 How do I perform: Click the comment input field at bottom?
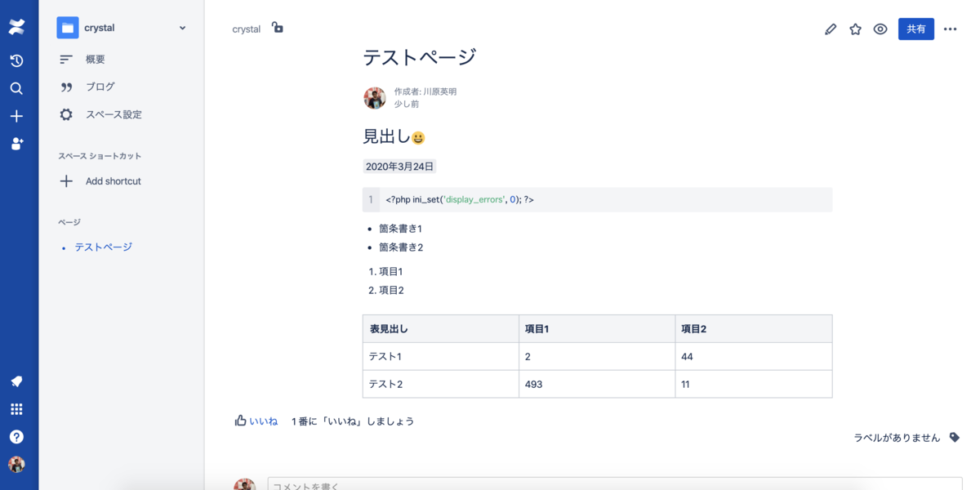(490, 483)
